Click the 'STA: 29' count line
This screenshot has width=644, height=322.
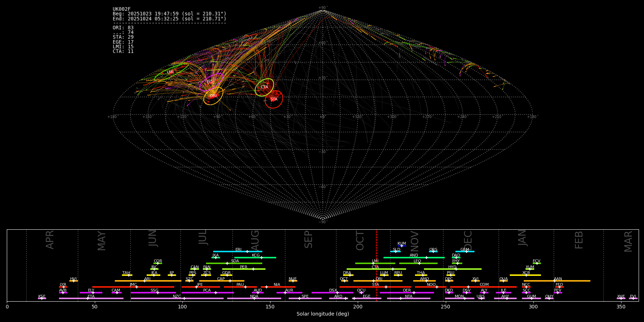click(123, 37)
